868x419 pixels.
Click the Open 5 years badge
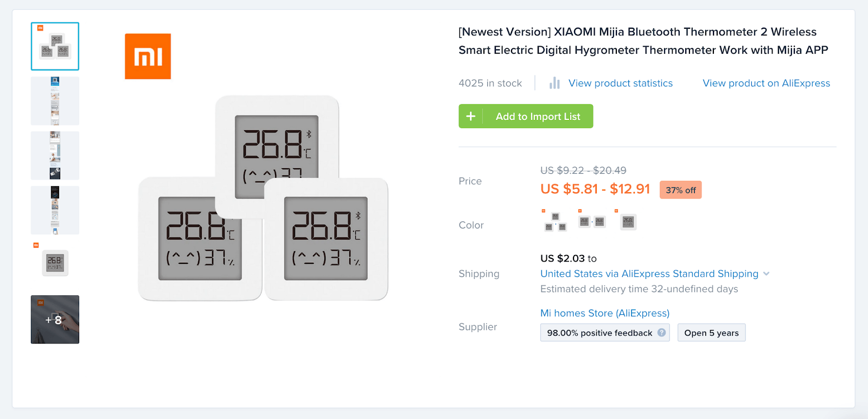711,333
